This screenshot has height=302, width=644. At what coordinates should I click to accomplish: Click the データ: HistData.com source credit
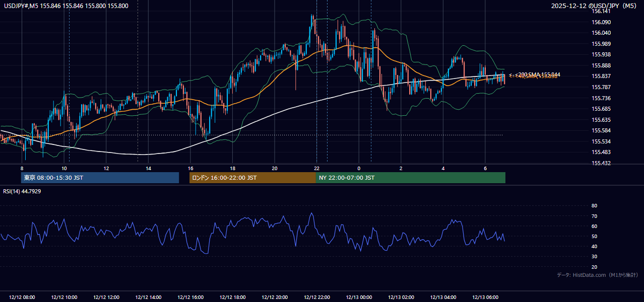[x=598, y=275]
